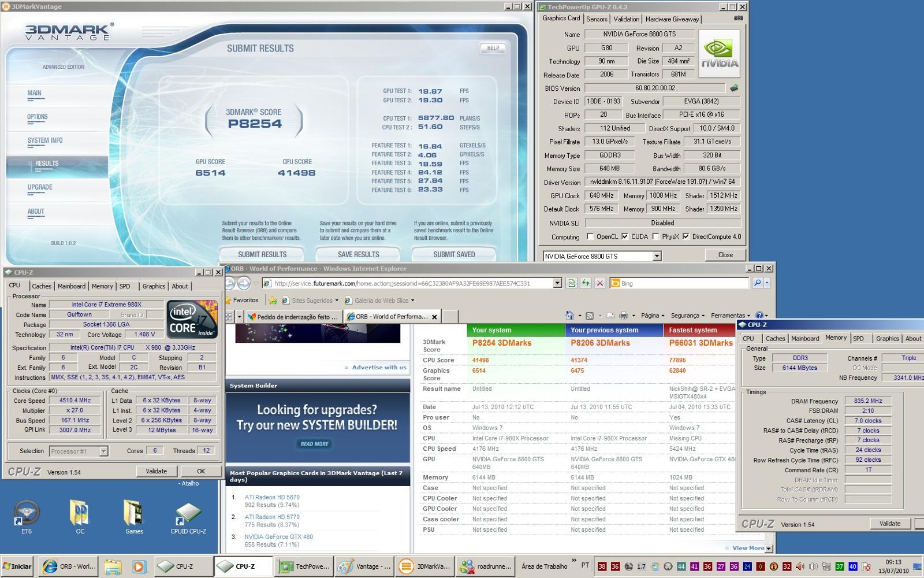Click the SUBMIT RESULTS button in 3DMark

point(262,254)
